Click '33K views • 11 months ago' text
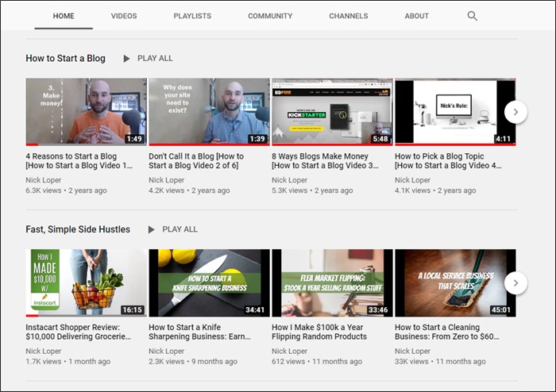The image size is (556, 392). point(440,362)
